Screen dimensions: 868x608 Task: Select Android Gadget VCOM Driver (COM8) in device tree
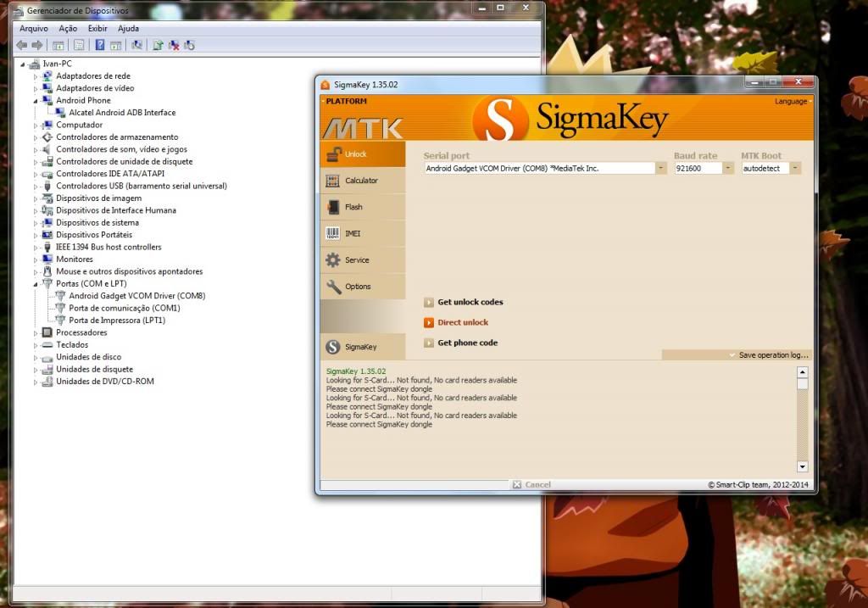(x=137, y=296)
